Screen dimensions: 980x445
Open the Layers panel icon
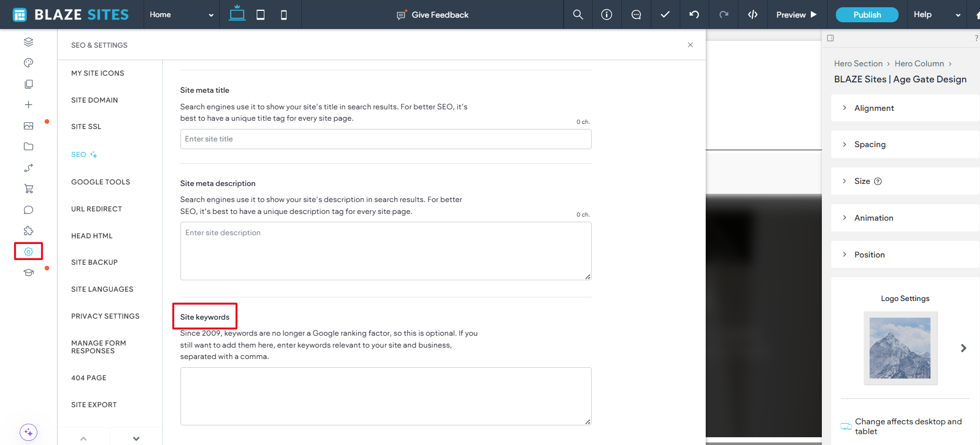[x=29, y=42]
